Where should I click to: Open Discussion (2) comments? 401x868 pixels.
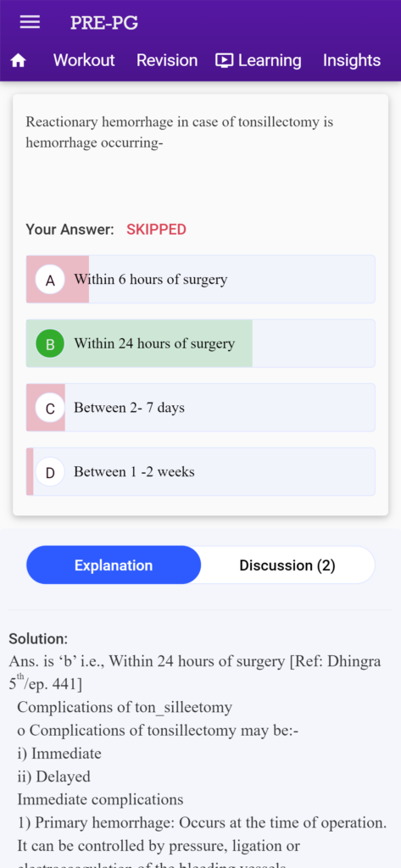(x=287, y=565)
